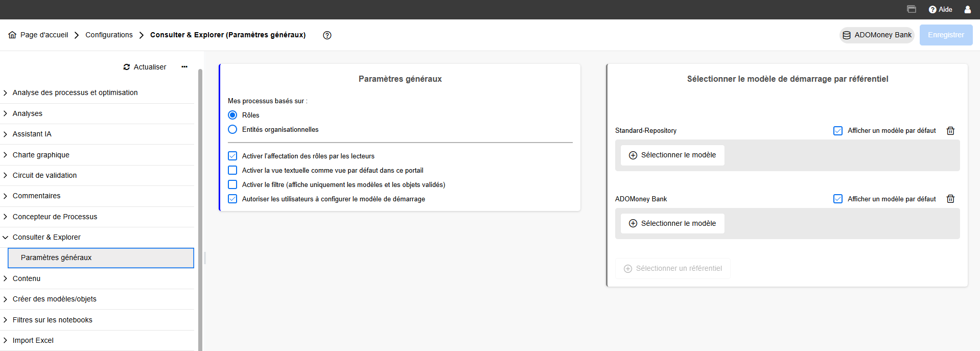Go to Configurations in the breadcrumb
Image resolution: width=980 pixels, height=351 pixels.
(x=109, y=35)
